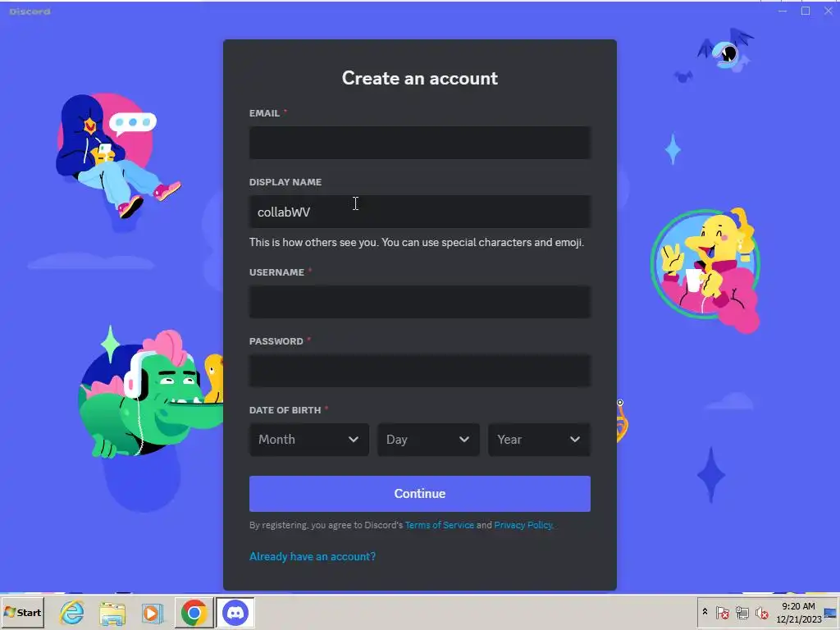Switch to Google Chrome in taskbar
Screen dimensions: 840x630
pos(194,612)
